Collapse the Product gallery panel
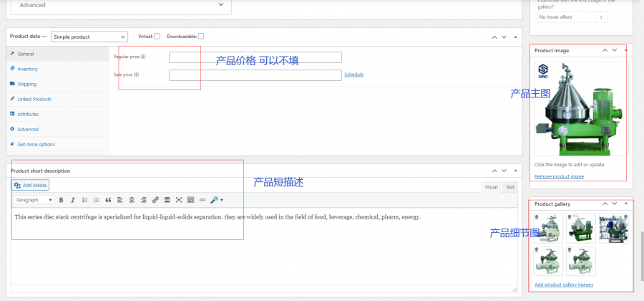 (626, 204)
